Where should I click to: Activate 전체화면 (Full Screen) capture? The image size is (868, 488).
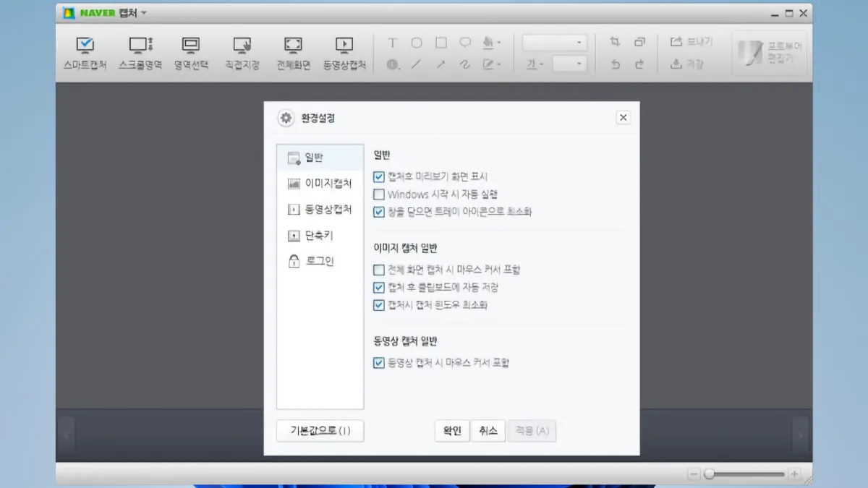click(x=292, y=52)
